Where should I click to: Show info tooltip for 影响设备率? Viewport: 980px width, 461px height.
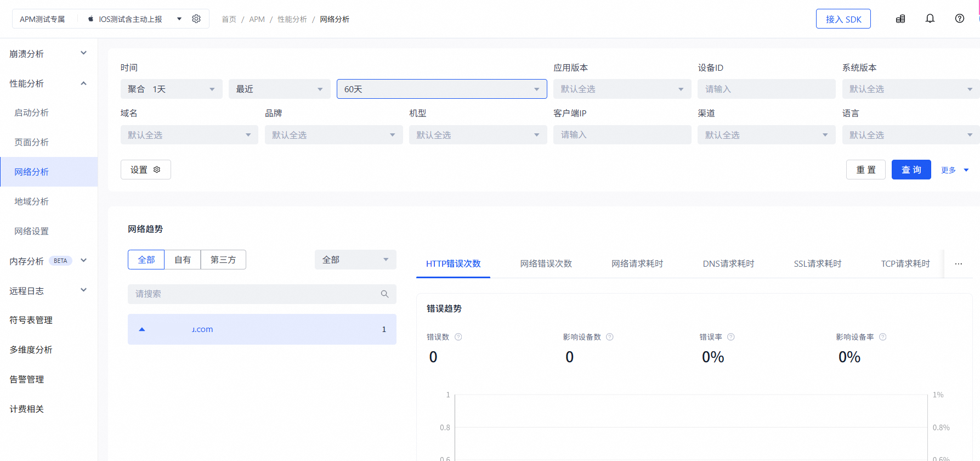point(883,337)
